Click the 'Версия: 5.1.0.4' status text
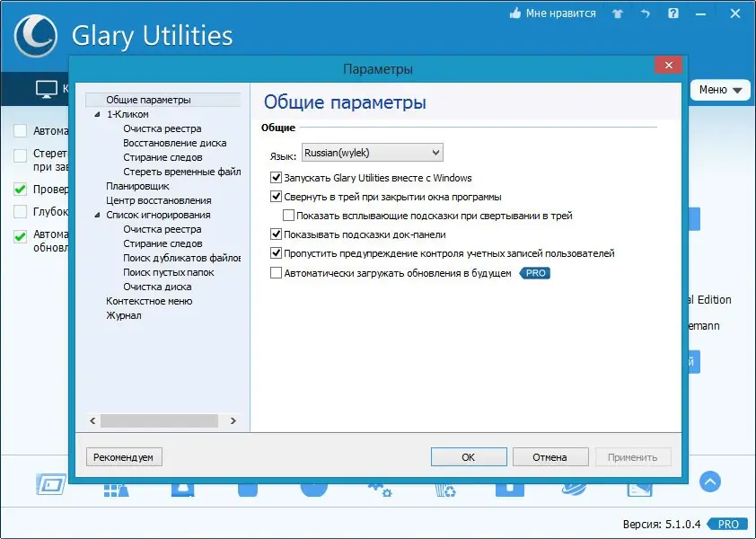Image resolution: width=756 pixels, height=539 pixels. 662,524
